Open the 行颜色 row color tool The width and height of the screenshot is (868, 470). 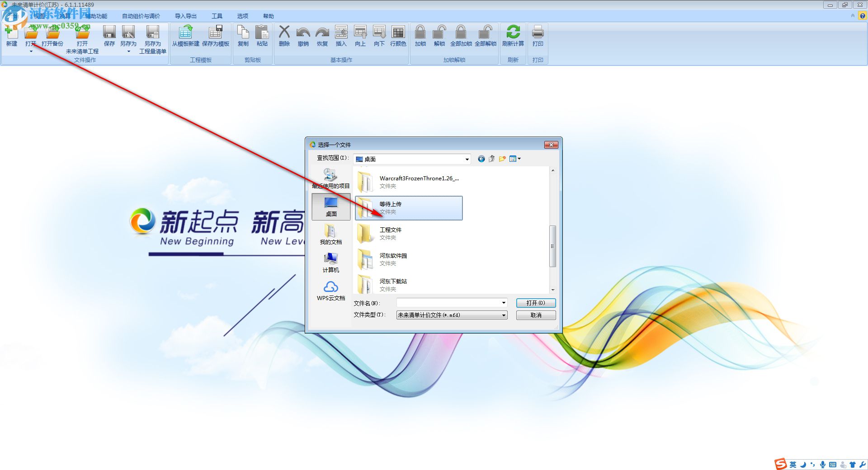click(x=398, y=36)
